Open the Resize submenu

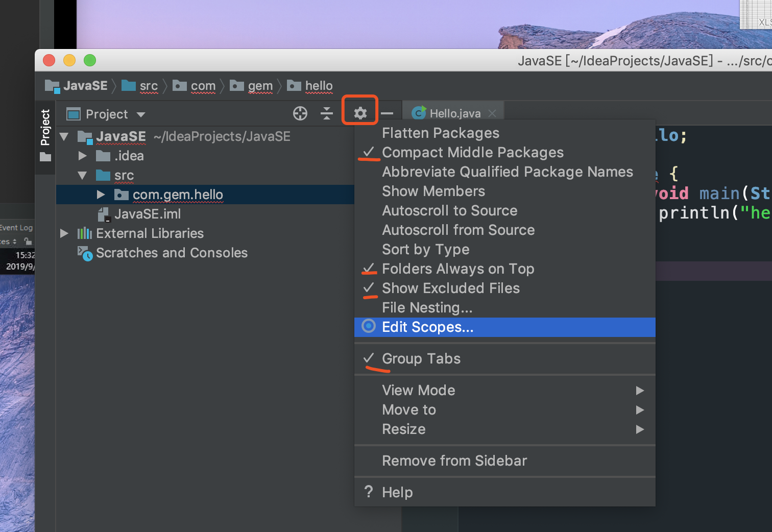coord(505,429)
